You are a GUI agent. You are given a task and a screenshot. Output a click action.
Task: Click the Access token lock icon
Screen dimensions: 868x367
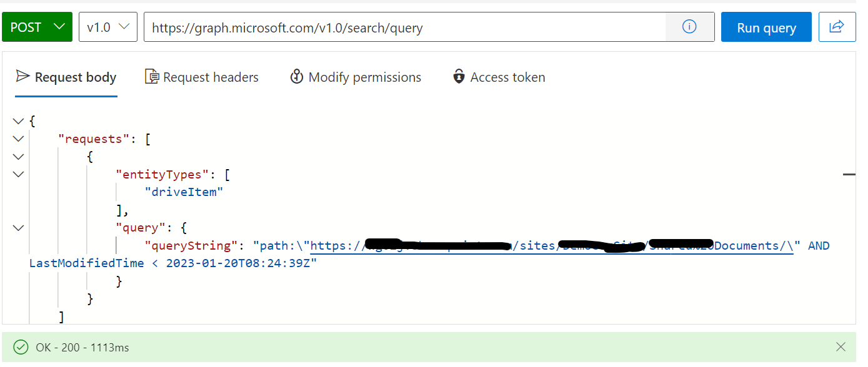pyautogui.click(x=460, y=76)
